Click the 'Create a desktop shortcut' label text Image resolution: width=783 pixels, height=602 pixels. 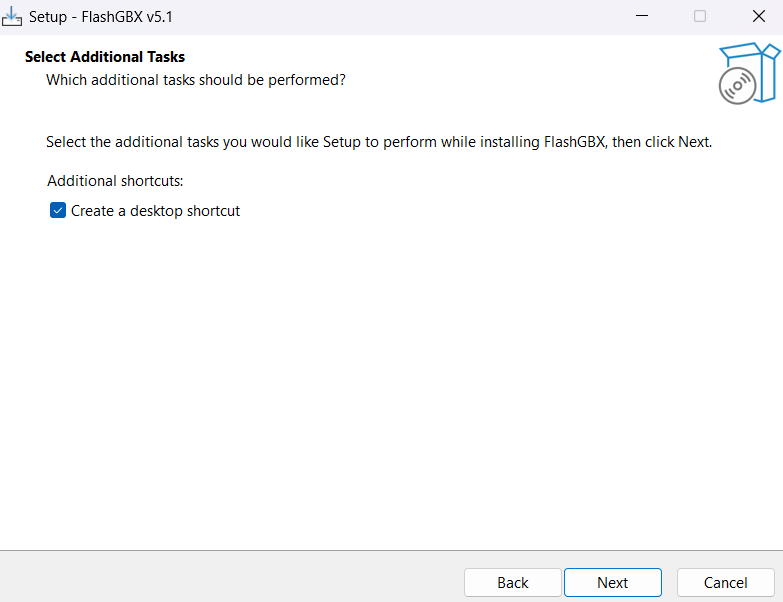point(155,211)
